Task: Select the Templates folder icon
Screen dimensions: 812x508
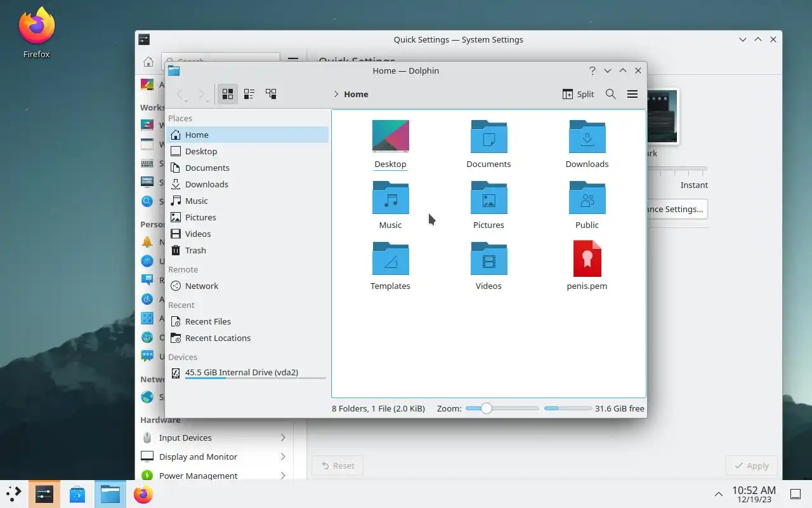Action: [x=390, y=258]
